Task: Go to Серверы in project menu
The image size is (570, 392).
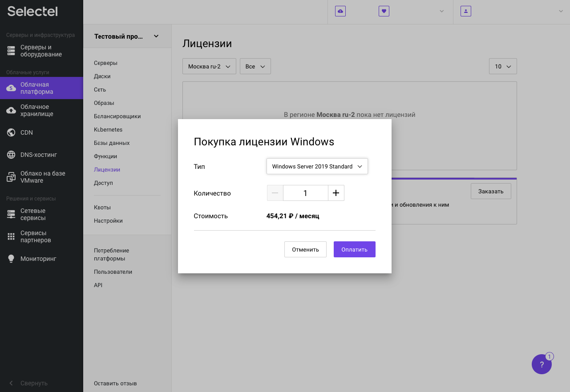Action: coord(106,63)
